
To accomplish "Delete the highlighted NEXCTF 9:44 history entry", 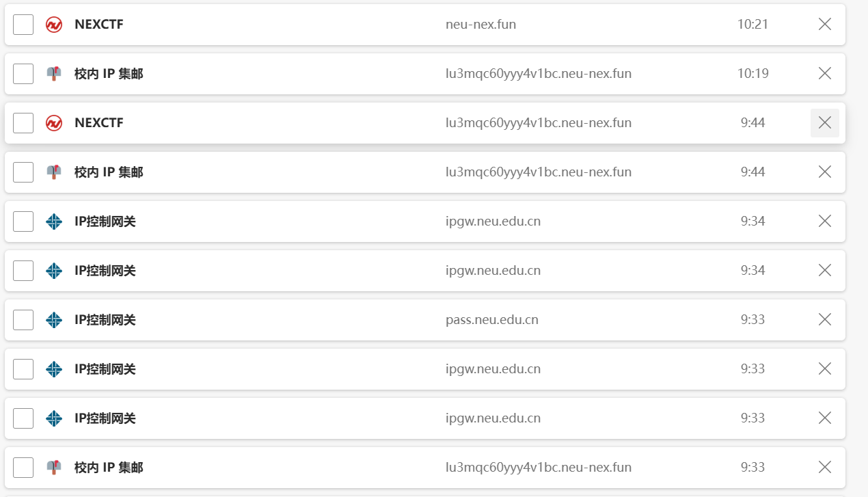I will [825, 123].
